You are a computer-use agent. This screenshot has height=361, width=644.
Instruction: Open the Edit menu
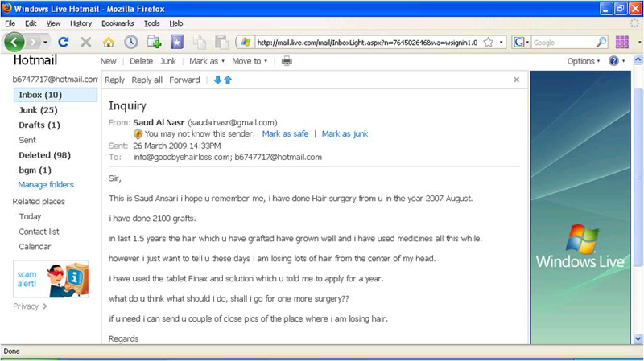31,23
